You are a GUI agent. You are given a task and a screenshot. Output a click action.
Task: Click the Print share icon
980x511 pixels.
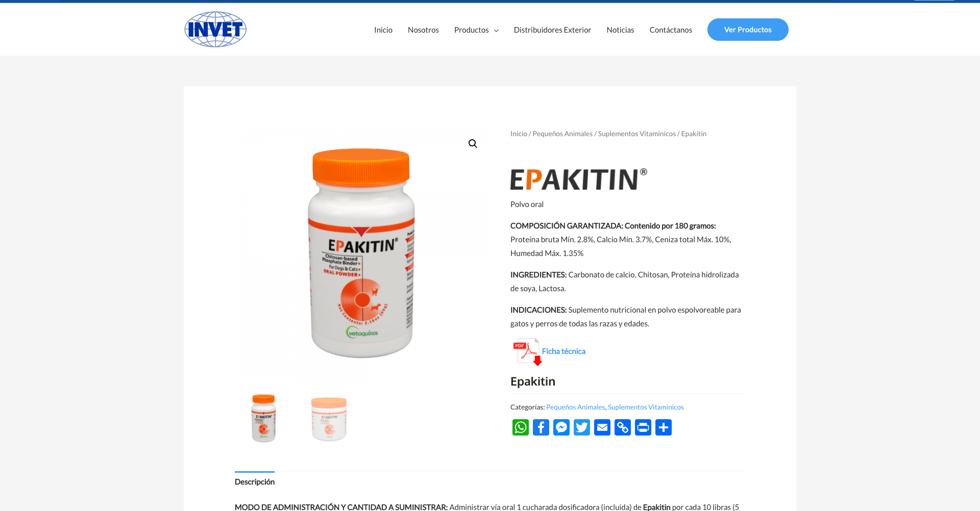coord(643,427)
